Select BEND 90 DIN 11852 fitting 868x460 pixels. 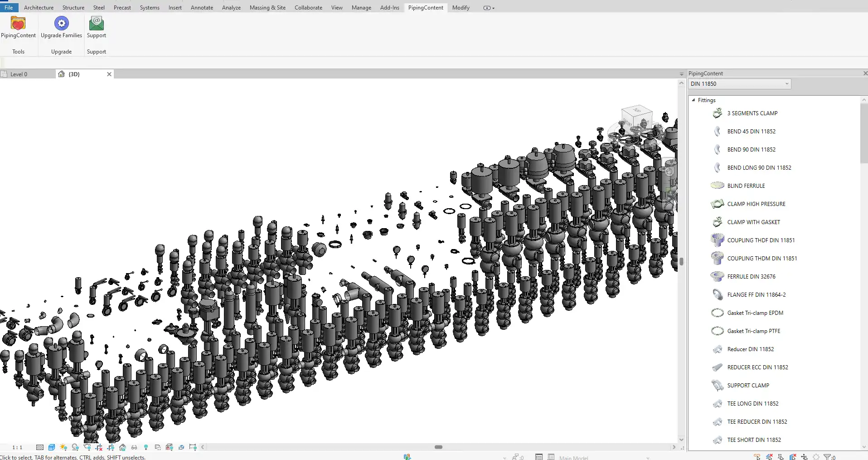tap(751, 150)
